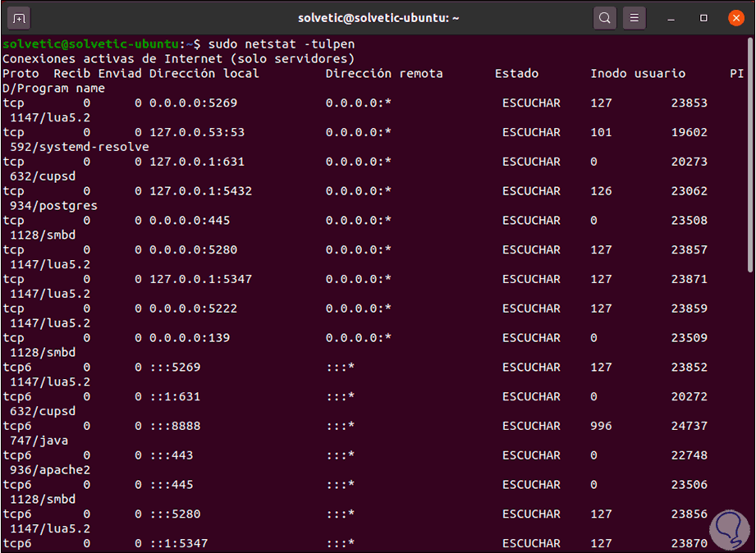Click the terminal search magnifier icon
Screen dimensions: 756x553
click(x=605, y=18)
